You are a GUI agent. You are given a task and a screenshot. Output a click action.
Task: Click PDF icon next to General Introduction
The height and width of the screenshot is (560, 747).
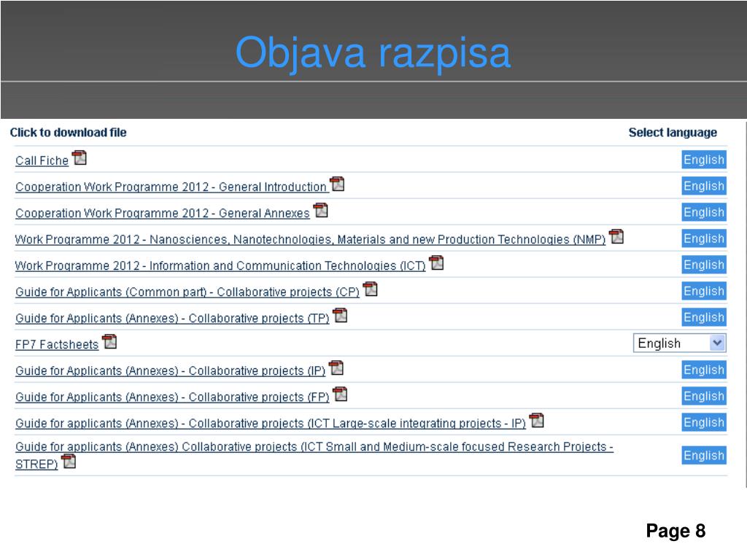[337, 184]
